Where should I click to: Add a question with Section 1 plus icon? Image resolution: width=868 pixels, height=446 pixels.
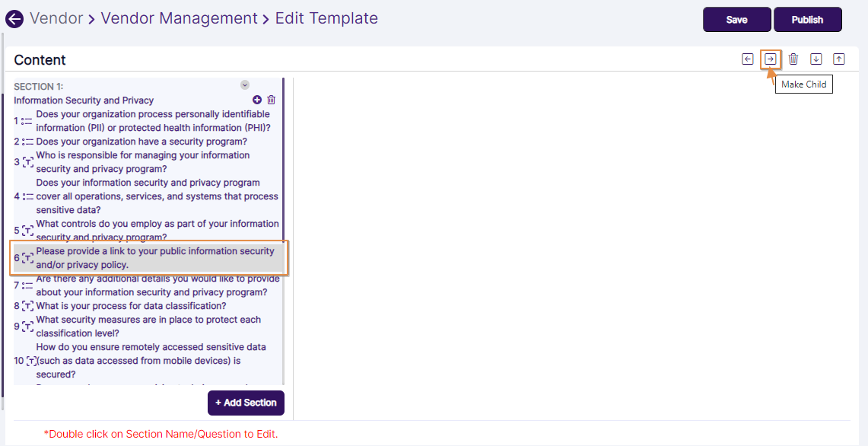point(257,100)
